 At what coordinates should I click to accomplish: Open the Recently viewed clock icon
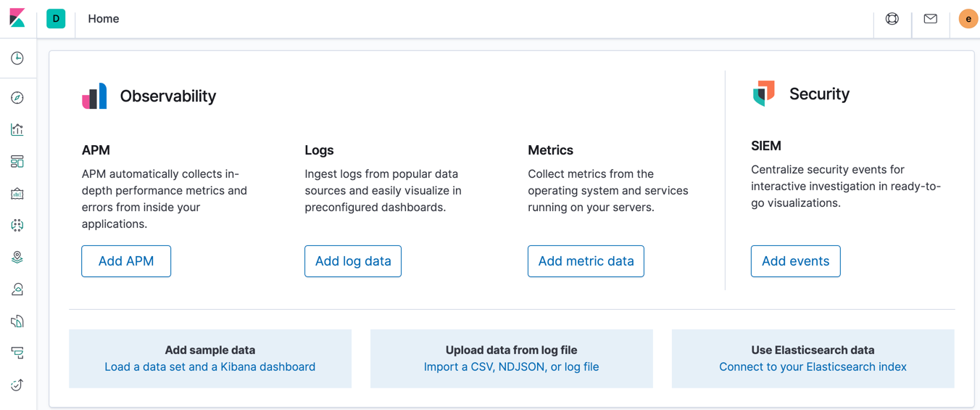(17, 58)
